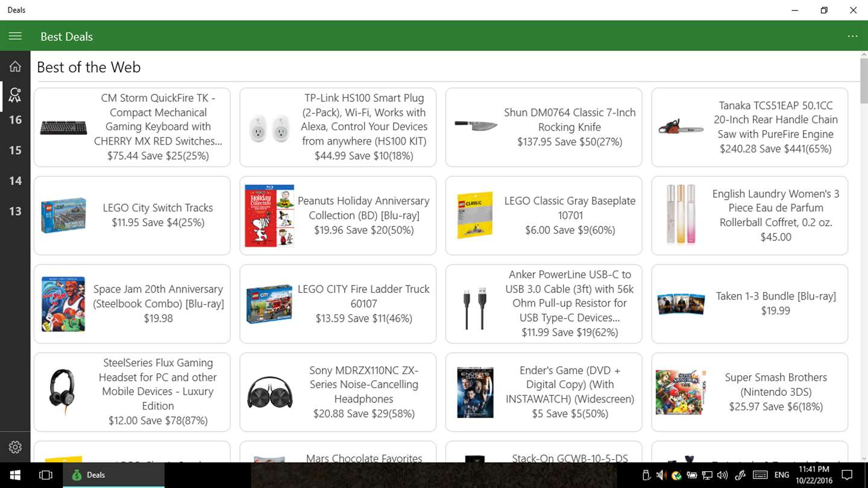The image size is (868, 488).
Task: Click the Ender's Game DVD cover
Action: click(475, 392)
